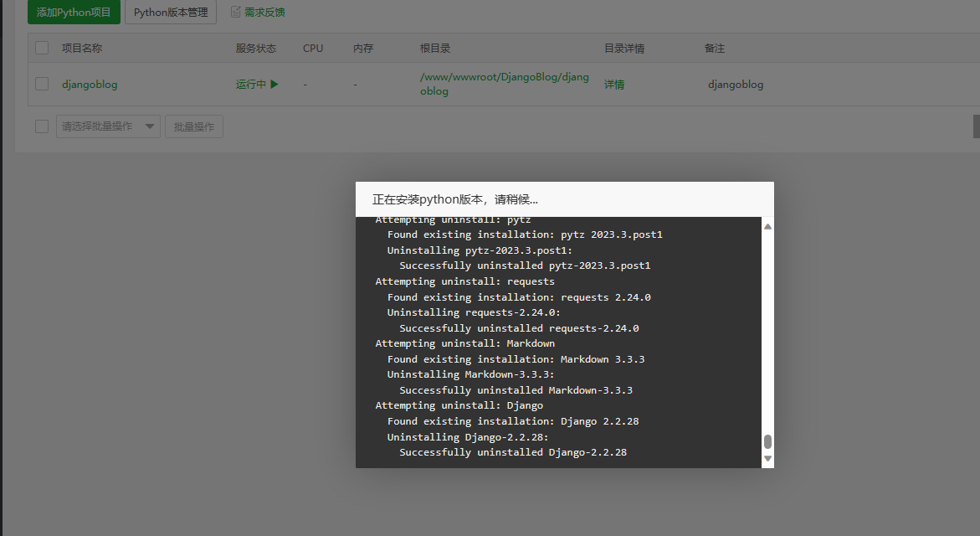
Task: Click the log line 'Attempting uninstall: Markdown'
Action: (x=465, y=343)
